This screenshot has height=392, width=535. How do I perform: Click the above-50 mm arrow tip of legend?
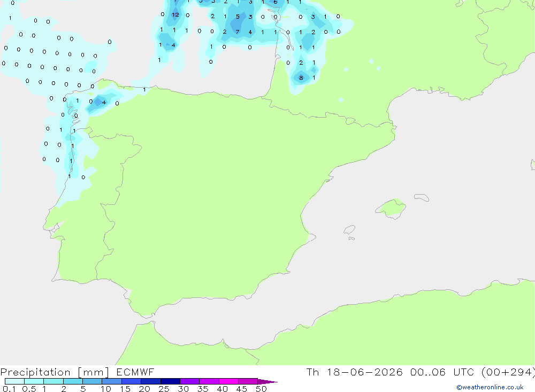(x=267, y=381)
